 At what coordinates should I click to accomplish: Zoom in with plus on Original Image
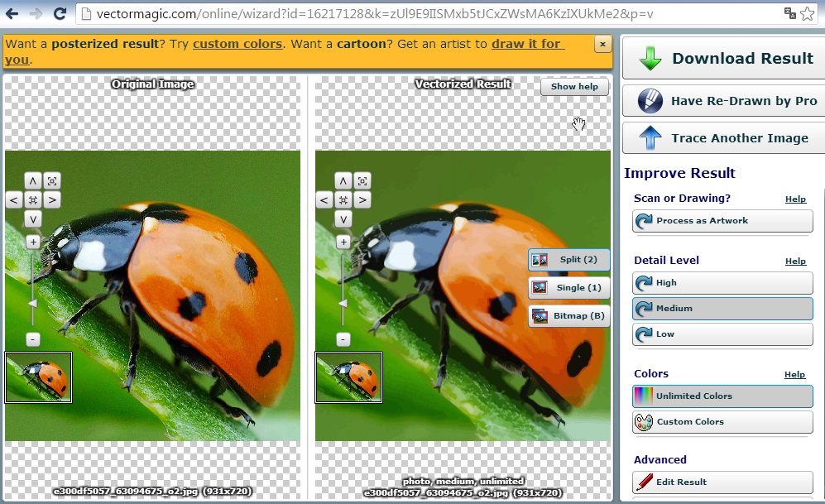point(32,242)
